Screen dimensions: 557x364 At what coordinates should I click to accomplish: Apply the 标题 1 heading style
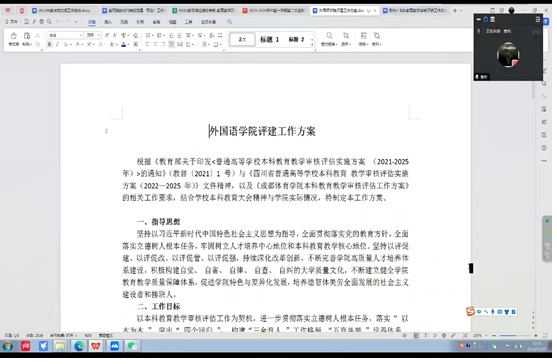click(269, 39)
